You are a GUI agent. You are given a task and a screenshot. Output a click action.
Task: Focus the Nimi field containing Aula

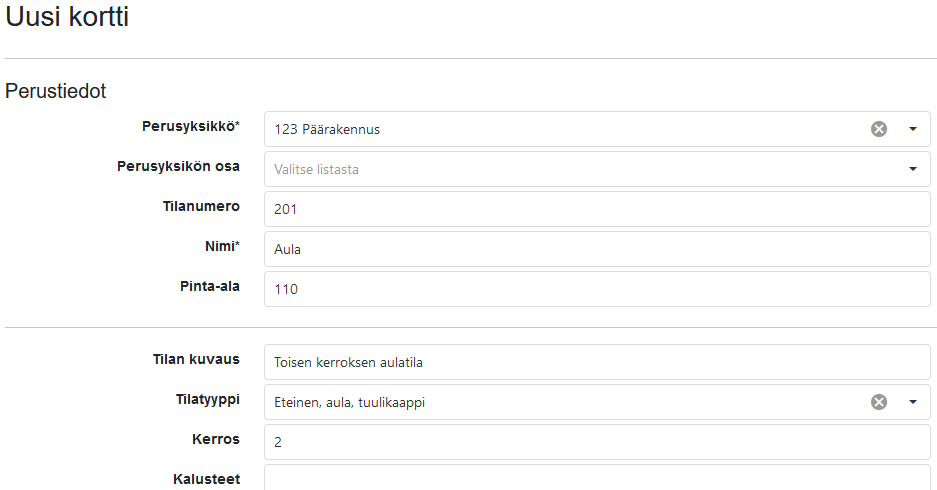(x=597, y=249)
